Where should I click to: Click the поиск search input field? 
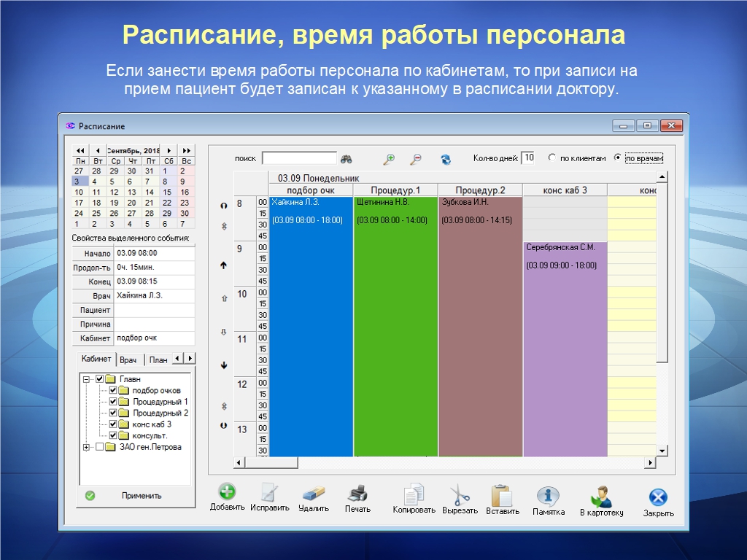tap(299, 158)
